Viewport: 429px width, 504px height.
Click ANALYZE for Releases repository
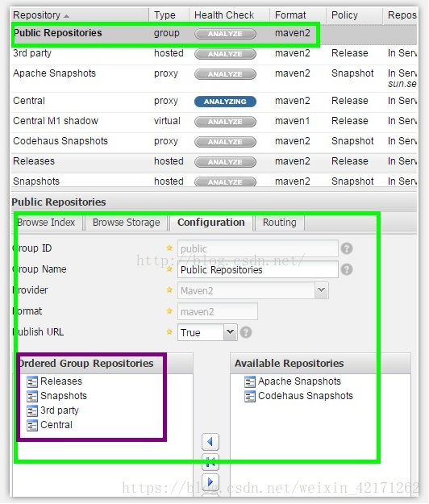225,162
